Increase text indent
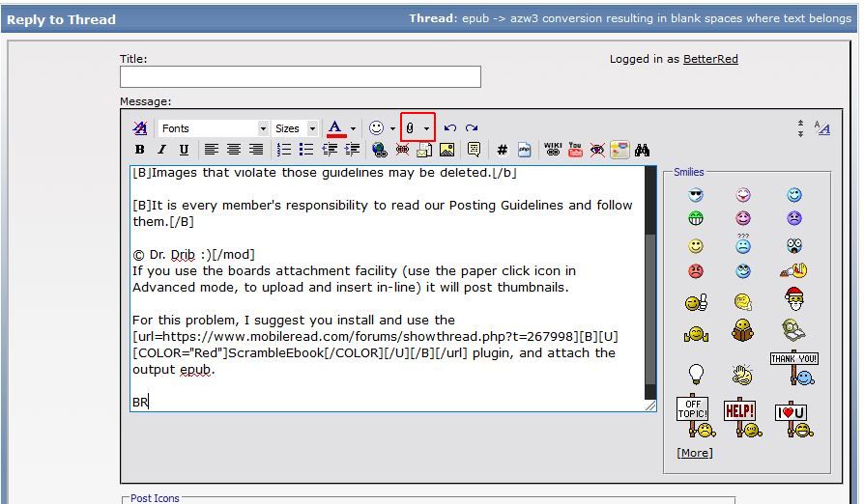864x504 pixels. pos(352,150)
